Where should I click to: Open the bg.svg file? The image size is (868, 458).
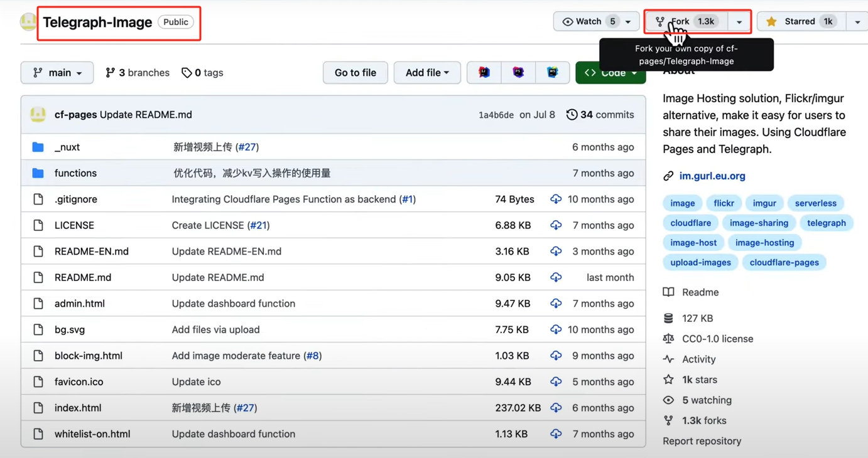tap(70, 329)
